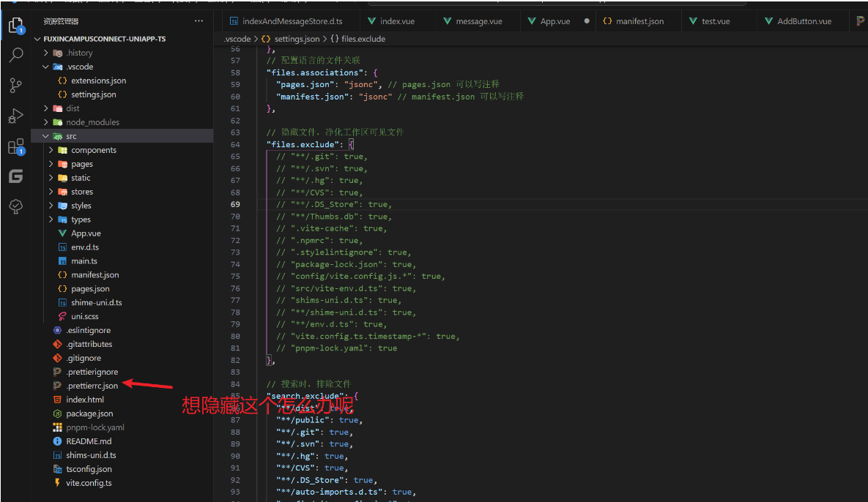Open pages.json in explorer
Image resolution: width=868 pixels, height=502 pixels.
click(90, 288)
